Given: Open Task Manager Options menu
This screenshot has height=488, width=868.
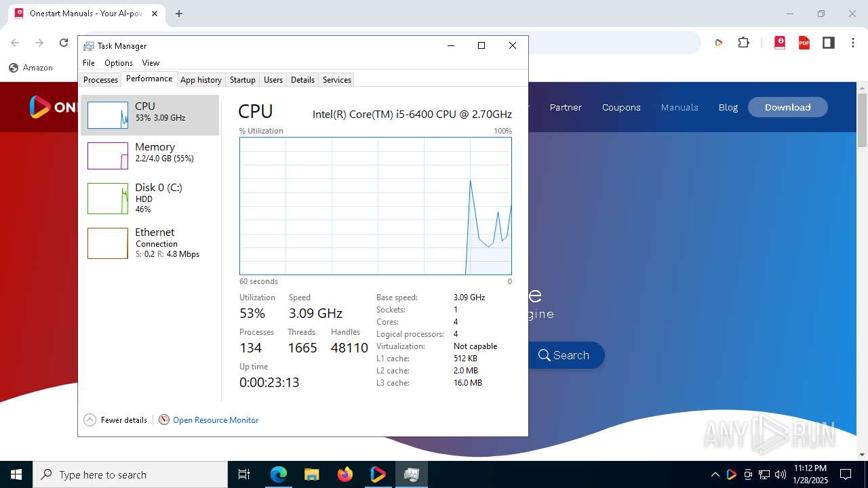Looking at the screenshot, I should (119, 63).
